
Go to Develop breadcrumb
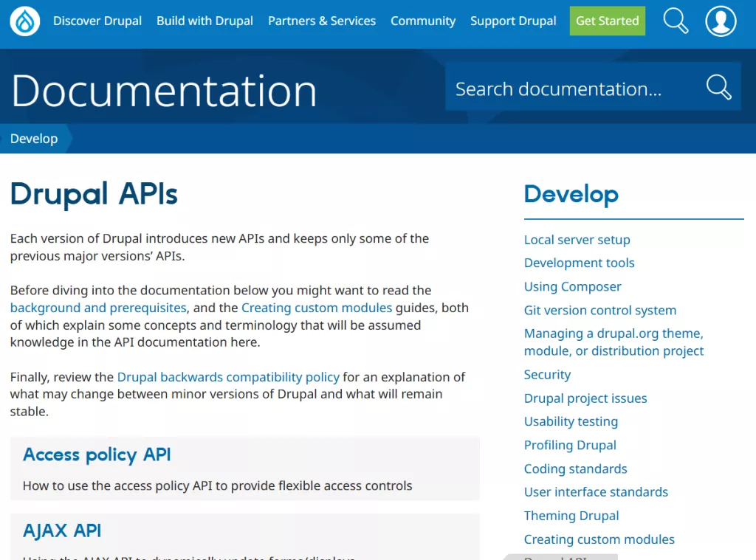pyautogui.click(x=34, y=139)
